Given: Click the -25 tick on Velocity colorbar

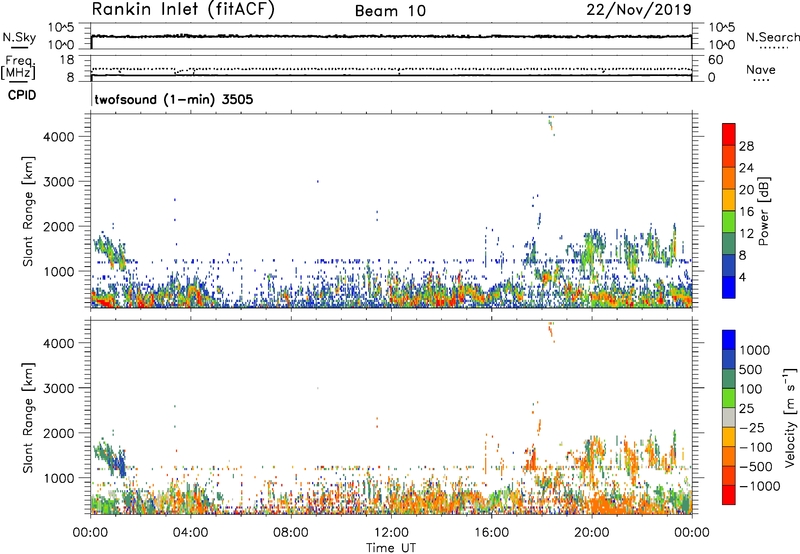Looking at the screenshot, I should [x=752, y=428].
